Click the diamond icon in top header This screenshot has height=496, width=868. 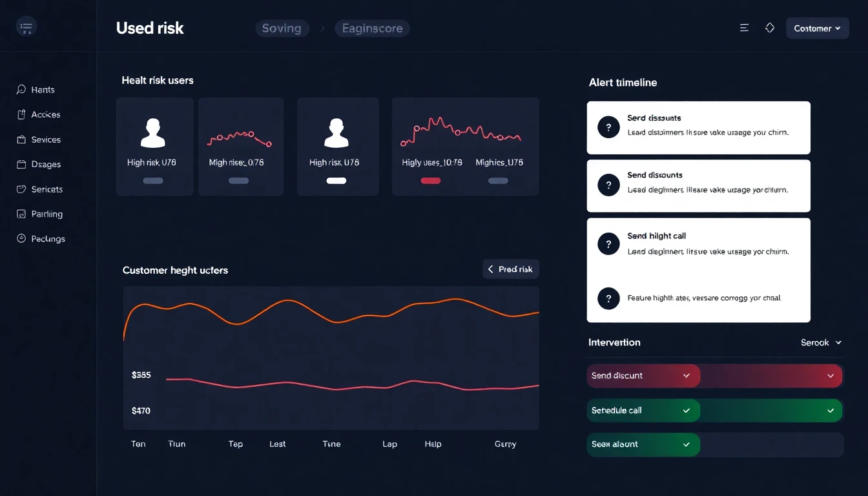click(770, 28)
